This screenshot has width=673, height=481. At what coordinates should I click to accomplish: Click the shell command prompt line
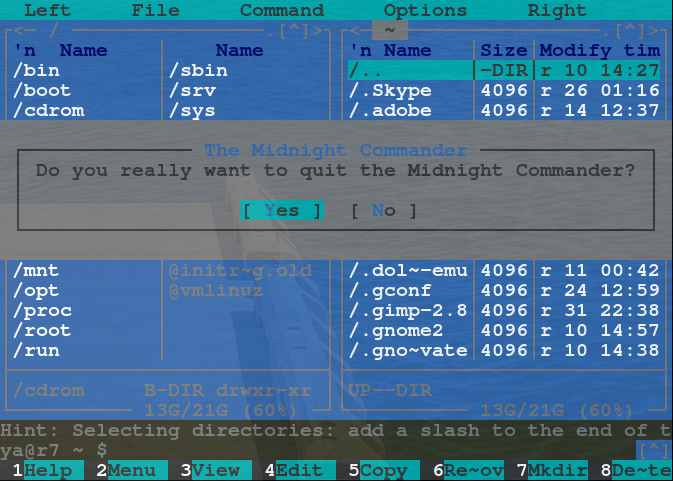(x=318, y=450)
